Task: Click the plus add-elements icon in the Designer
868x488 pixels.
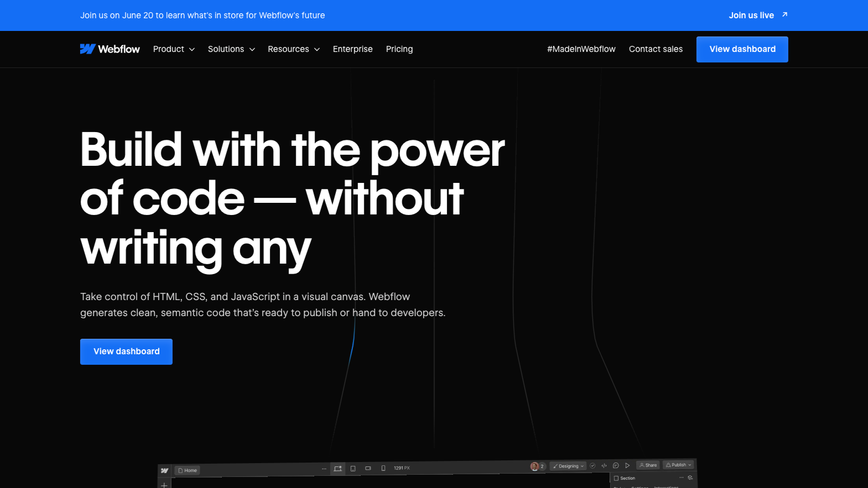Action: point(164,485)
